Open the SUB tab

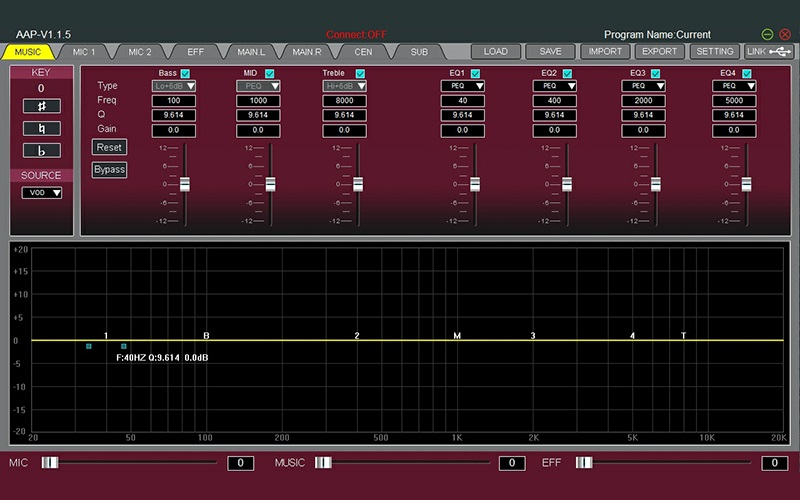pos(419,51)
